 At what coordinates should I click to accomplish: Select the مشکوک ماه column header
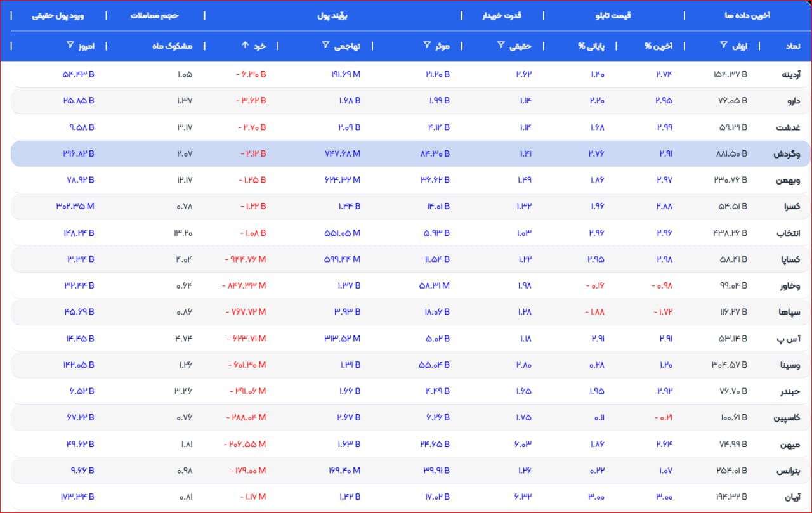click(168, 46)
